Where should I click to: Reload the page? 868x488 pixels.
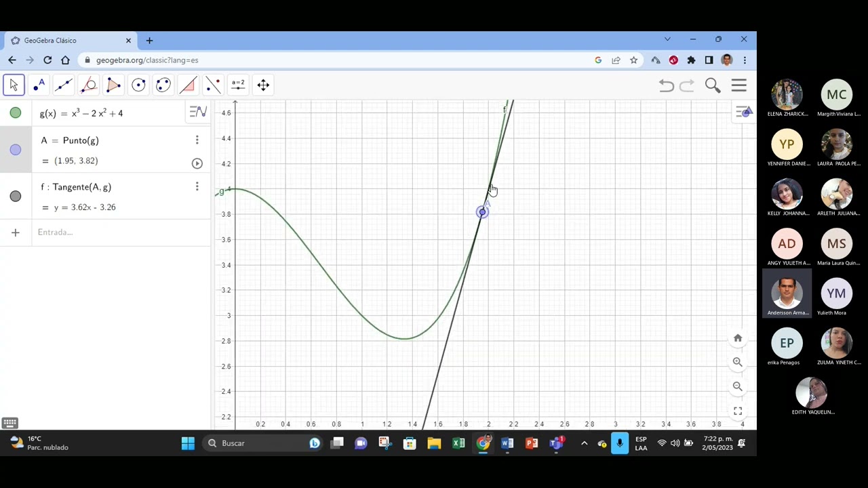(47, 60)
